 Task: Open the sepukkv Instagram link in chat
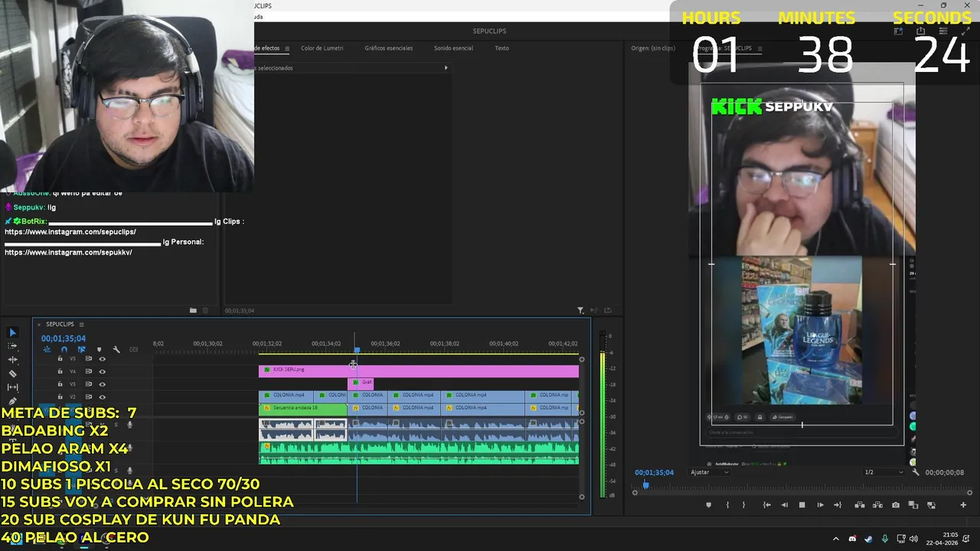[x=68, y=253]
